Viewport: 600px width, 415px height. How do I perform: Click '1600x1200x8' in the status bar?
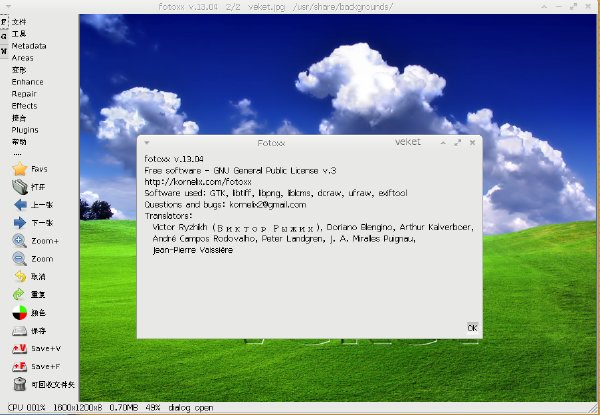pyautogui.click(x=78, y=408)
